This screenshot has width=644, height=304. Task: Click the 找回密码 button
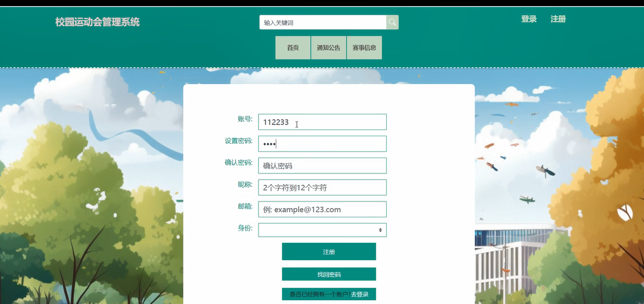pos(329,274)
